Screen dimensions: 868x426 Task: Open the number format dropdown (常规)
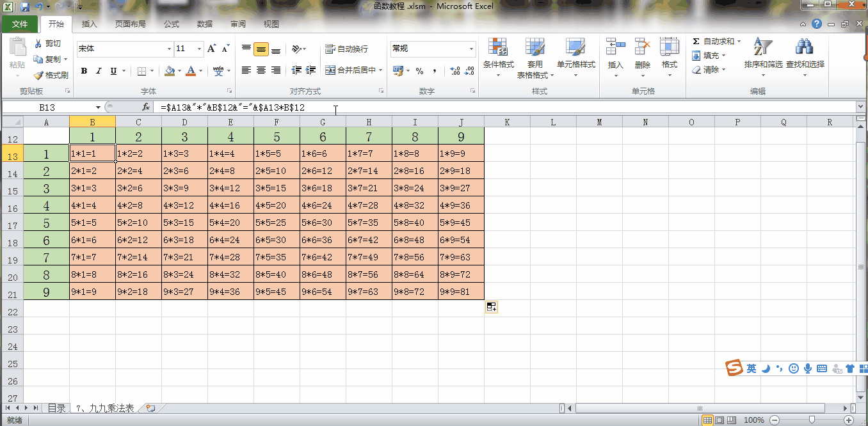coord(471,49)
